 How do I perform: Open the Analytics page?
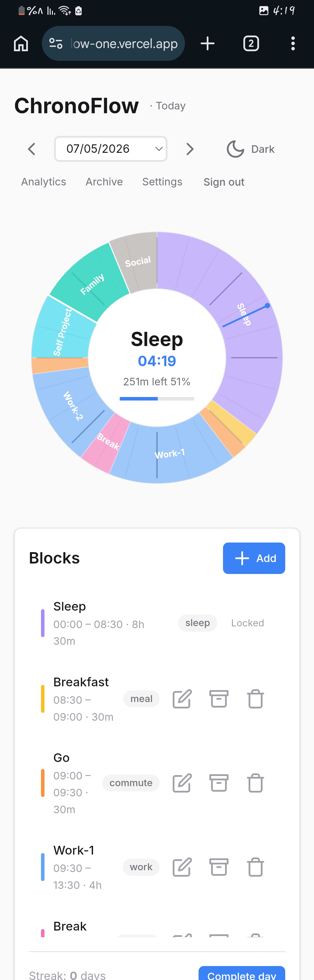pos(44,182)
